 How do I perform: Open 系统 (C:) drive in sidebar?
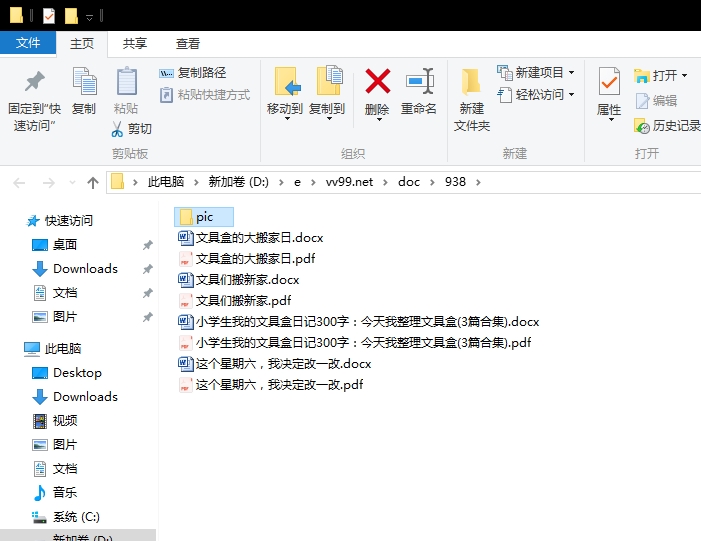tap(66, 517)
